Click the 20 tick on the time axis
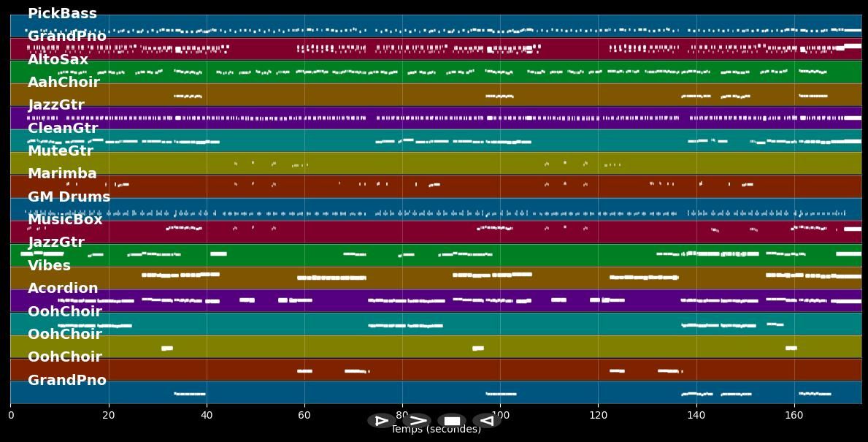Viewport: 868px width, 442px height. tap(109, 415)
